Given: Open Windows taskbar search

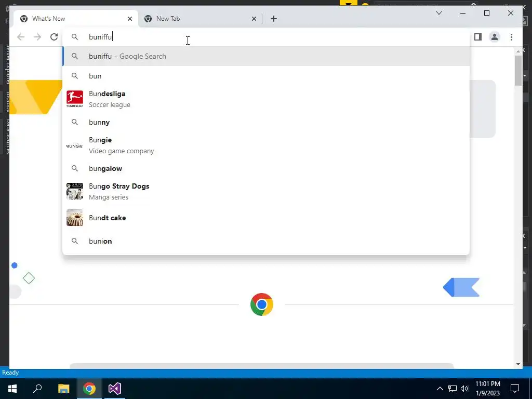Looking at the screenshot, I should [37, 389].
